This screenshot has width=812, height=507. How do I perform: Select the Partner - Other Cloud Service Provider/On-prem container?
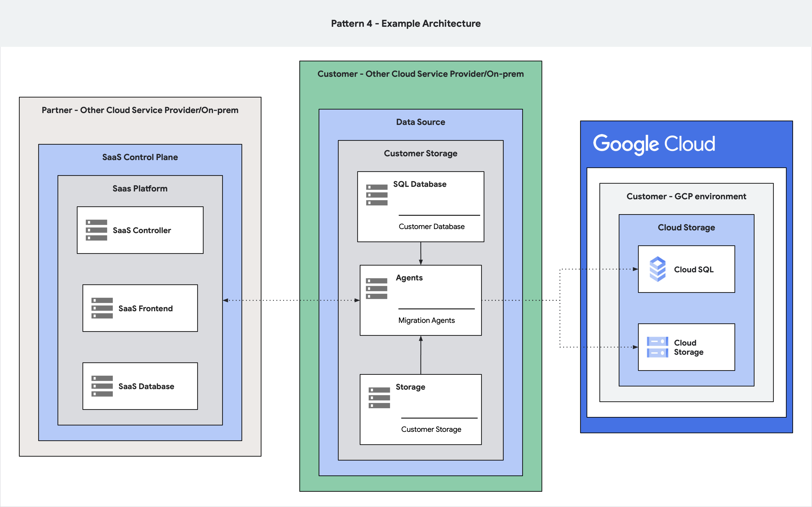pos(140,110)
